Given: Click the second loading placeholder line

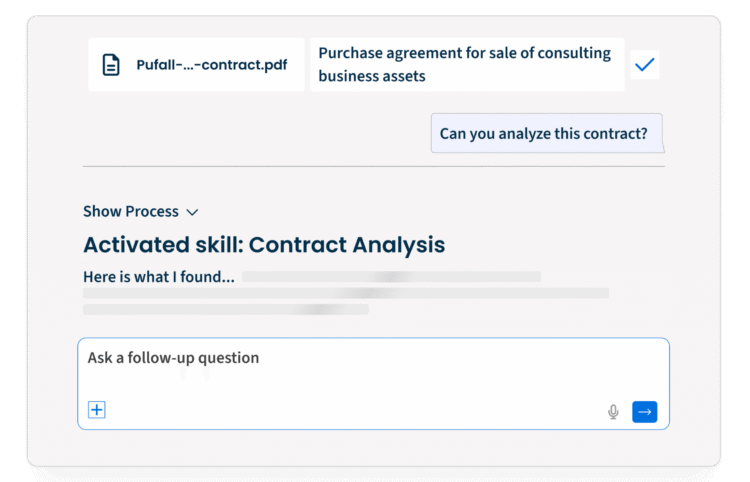Looking at the screenshot, I should pyautogui.click(x=346, y=293).
